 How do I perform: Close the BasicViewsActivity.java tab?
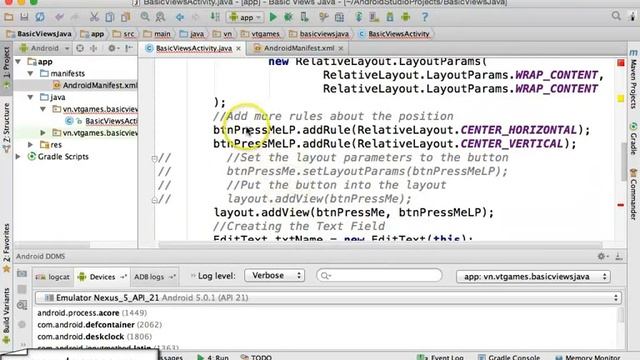(x=238, y=49)
